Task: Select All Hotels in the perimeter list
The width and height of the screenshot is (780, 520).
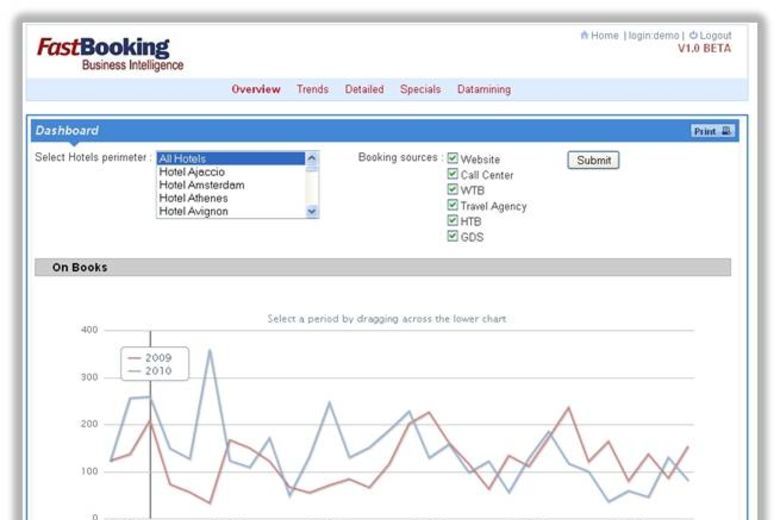Action: point(231,159)
